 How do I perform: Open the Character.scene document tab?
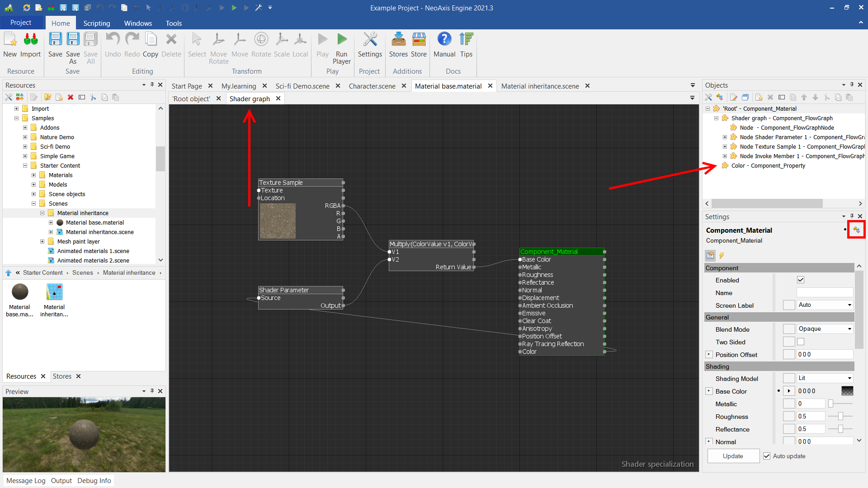pos(372,86)
